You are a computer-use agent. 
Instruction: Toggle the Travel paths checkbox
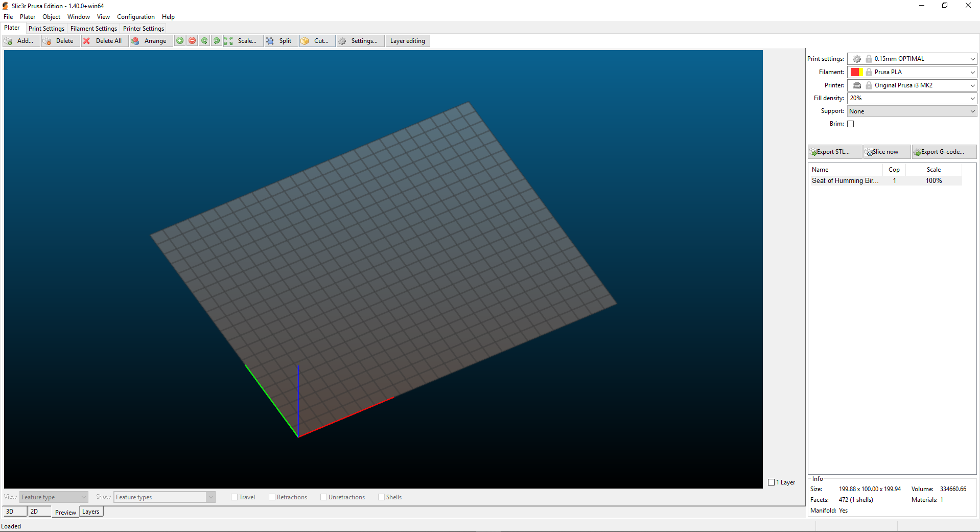pos(235,497)
